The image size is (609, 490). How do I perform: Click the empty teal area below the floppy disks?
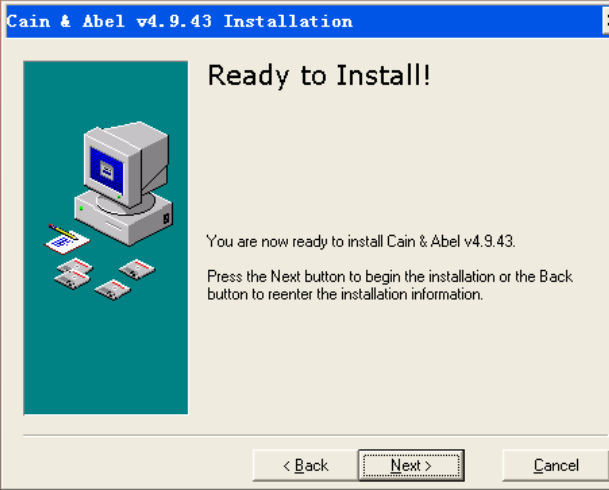point(106,357)
